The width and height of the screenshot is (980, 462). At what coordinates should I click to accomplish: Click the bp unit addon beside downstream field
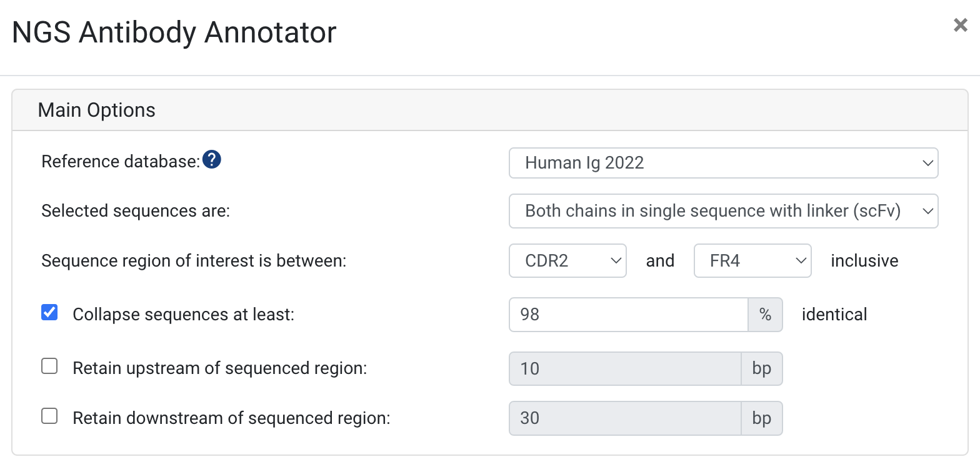[x=762, y=418]
